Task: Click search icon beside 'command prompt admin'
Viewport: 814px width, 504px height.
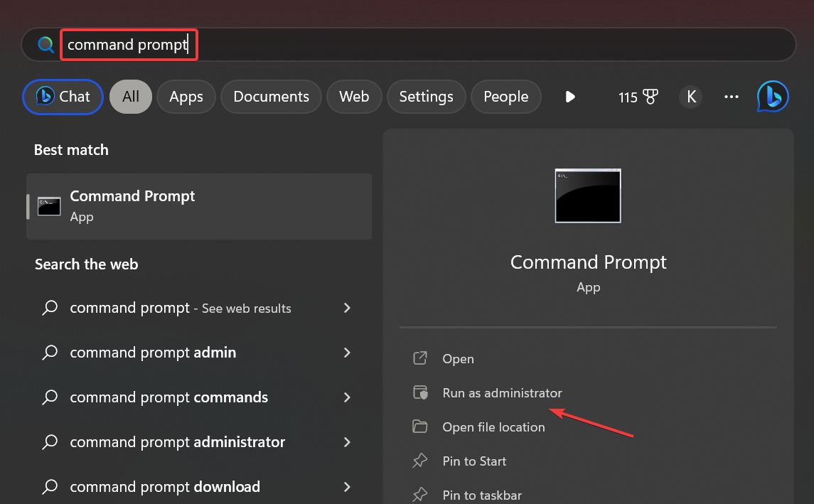Action: click(x=50, y=353)
